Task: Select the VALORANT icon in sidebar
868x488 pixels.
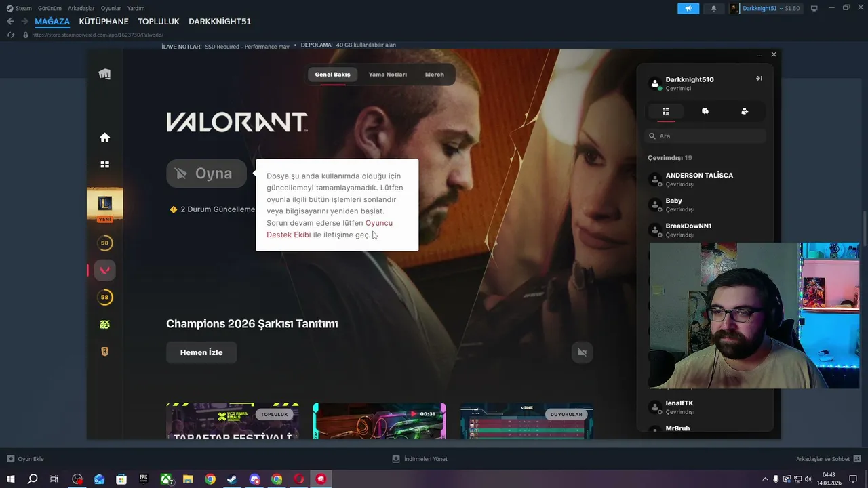Action: [x=104, y=270]
